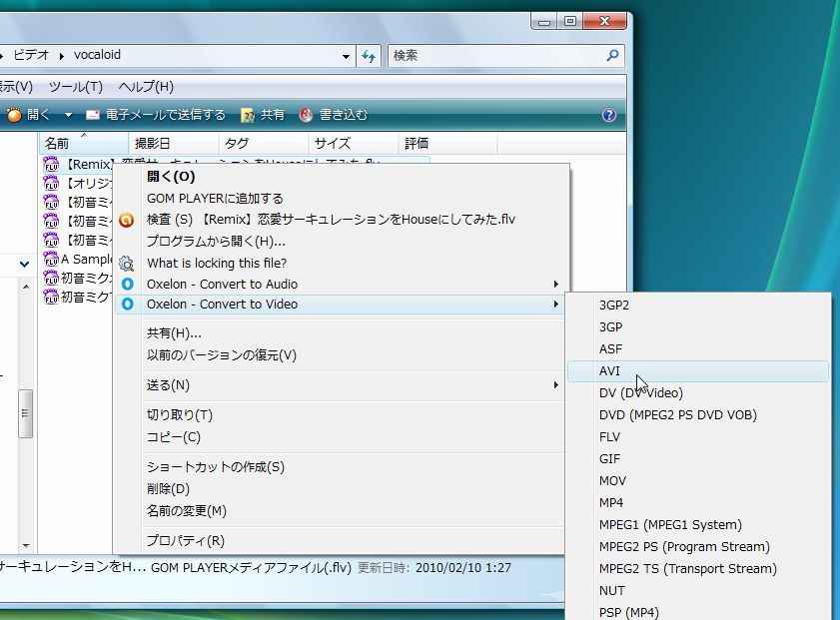Select the FLV icon of the 【オリジ file
This screenshot has width=840, height=620.
(x=51, y=184)
